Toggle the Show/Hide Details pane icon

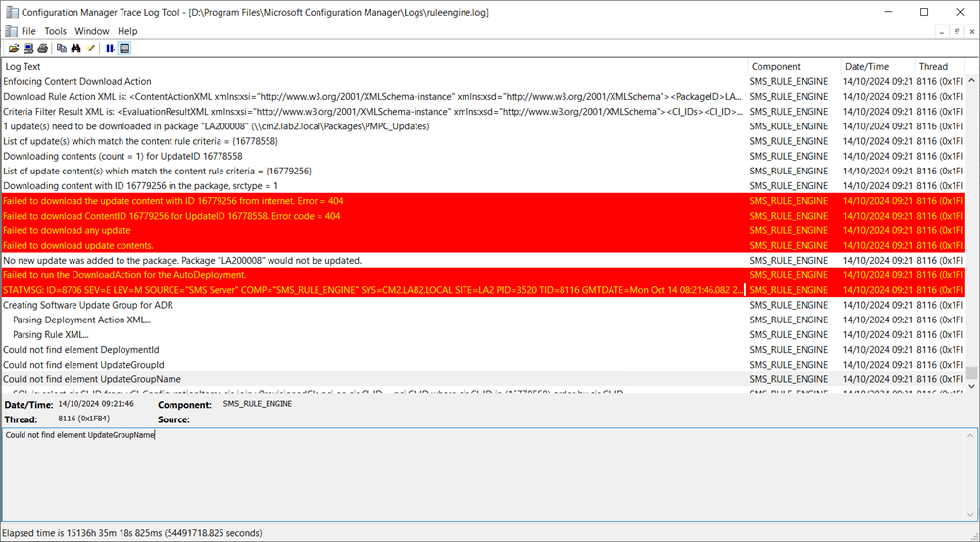pos(124,48)
